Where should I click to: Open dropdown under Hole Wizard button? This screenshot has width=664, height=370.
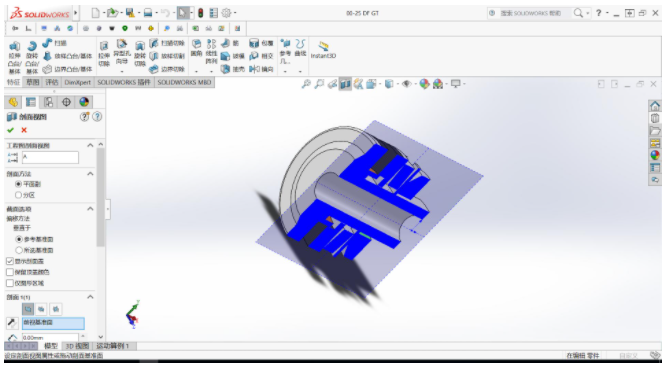[x=122, y=71]
